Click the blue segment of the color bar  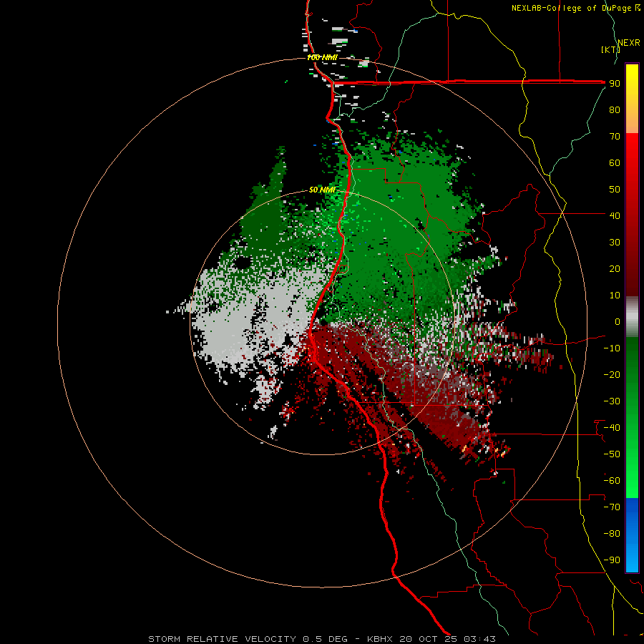(632, 535)
